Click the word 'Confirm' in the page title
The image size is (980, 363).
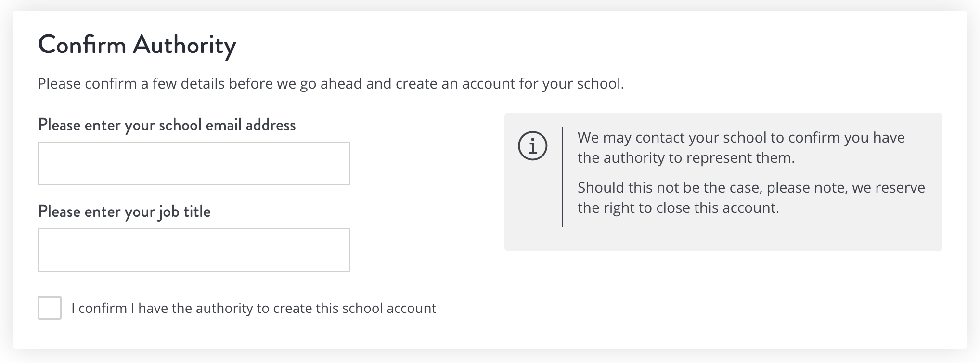click(x=82, y=45)
